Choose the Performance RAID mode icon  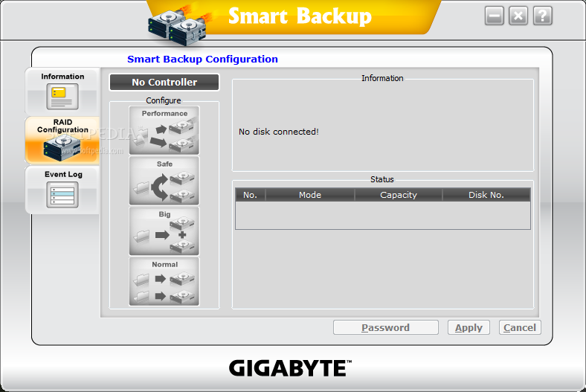[164, 130]
